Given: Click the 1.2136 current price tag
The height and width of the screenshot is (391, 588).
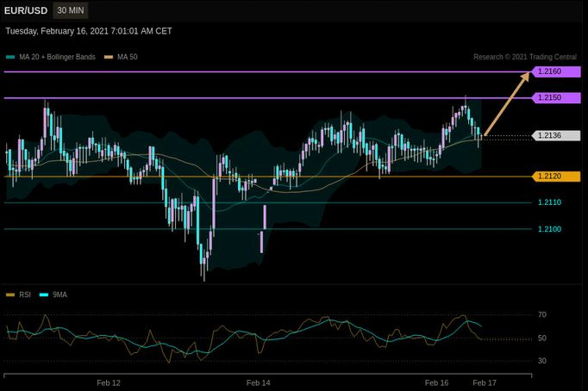Looking at the screenshot, I should point(556,135).
